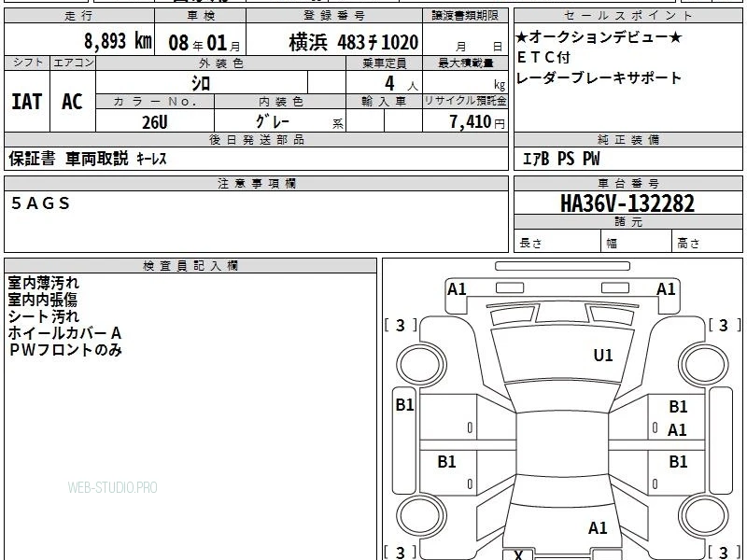The height and width of the screenshot is (560, 747).
Task: Select exterior color value シロ
Action: coord(201,83)
